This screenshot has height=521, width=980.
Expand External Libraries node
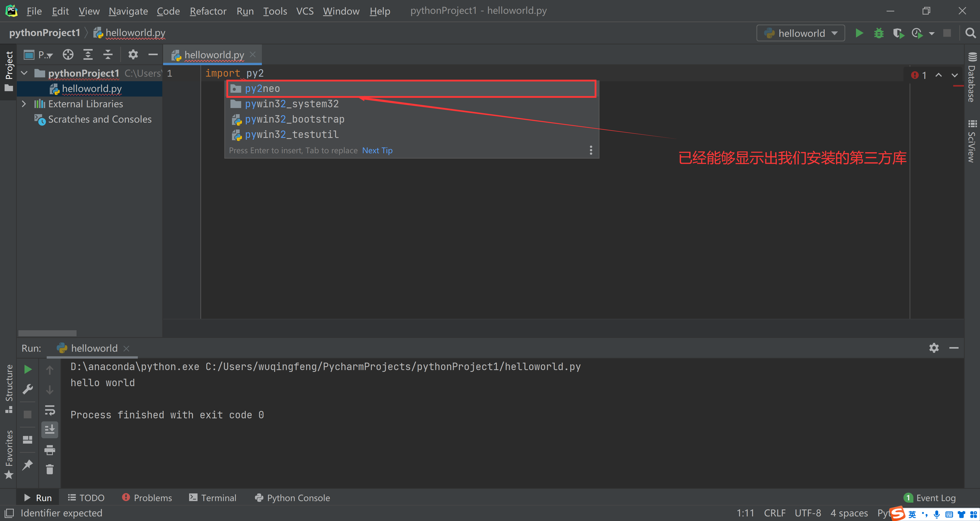point(24,104)
